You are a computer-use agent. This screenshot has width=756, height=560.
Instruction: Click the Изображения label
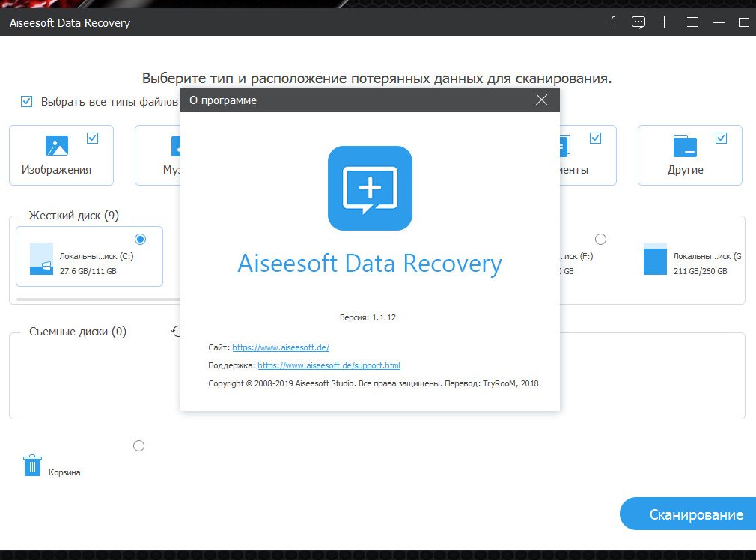click(x=56, y=170)
